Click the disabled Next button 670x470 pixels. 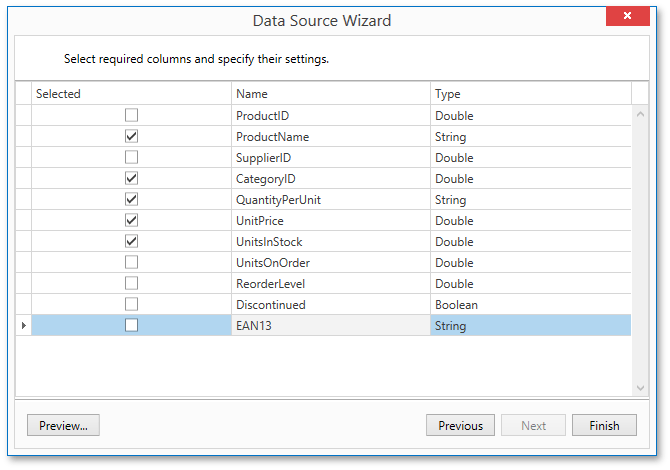(x=533, y=425)
